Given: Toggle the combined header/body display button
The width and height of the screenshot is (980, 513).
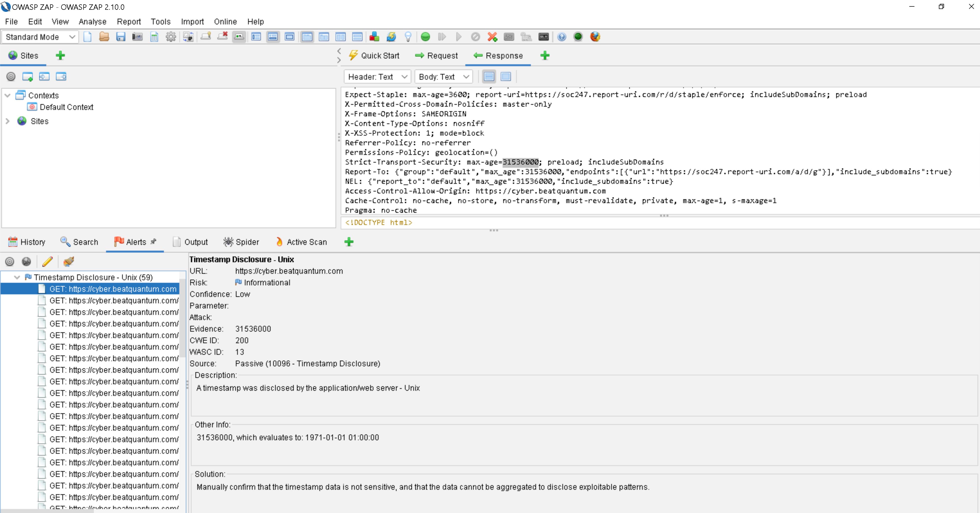Looking at the screenshot, I should point(506,77).
